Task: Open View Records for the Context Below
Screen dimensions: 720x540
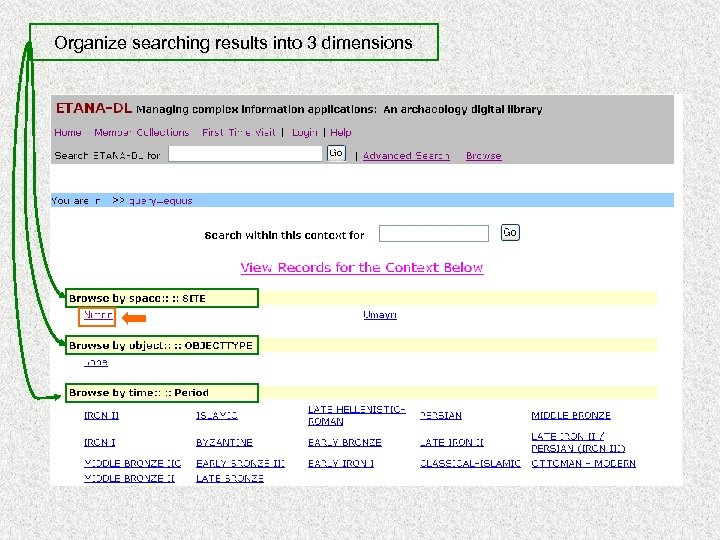Action: click(362, 267)
